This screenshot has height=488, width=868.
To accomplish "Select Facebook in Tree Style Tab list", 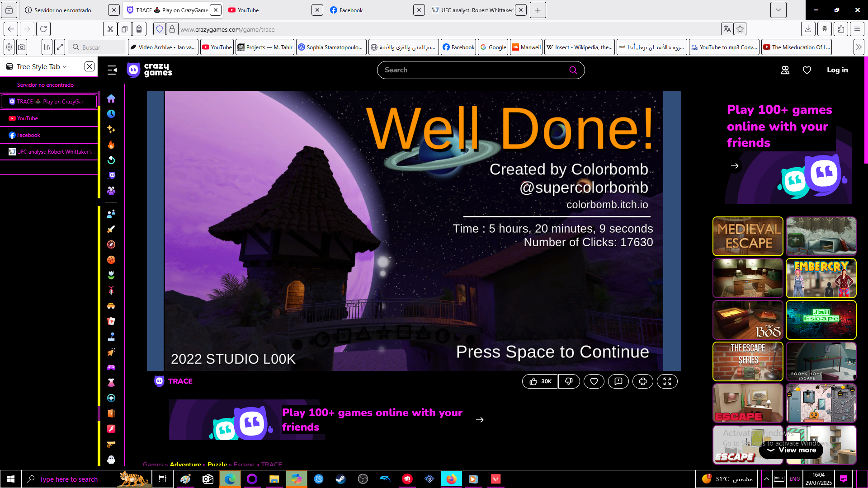I will tap(49, 135).
